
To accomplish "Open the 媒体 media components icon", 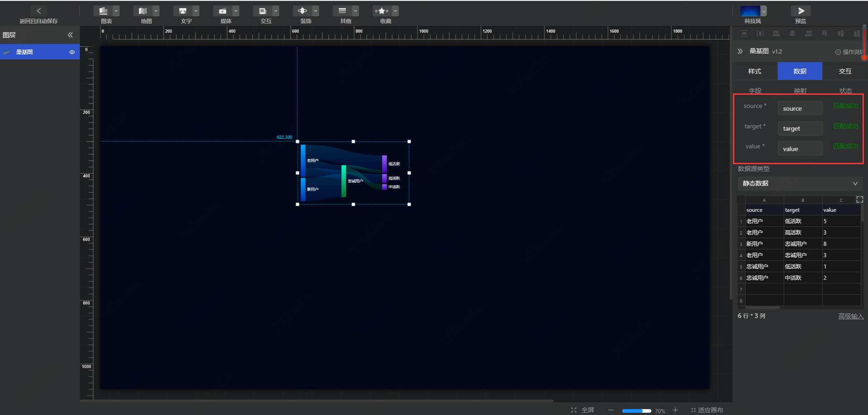I will [223, 11].
